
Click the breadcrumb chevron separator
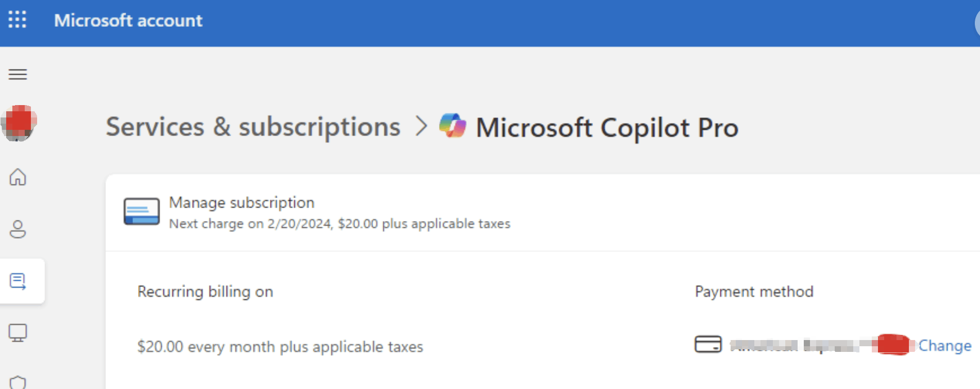point(421,126)
